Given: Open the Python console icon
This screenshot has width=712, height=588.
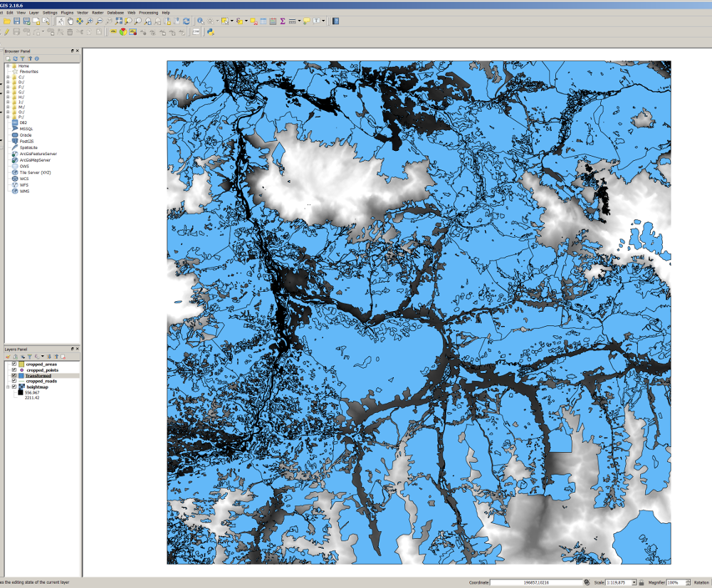Looking at the screenshot, I should (x=211, y=32).
